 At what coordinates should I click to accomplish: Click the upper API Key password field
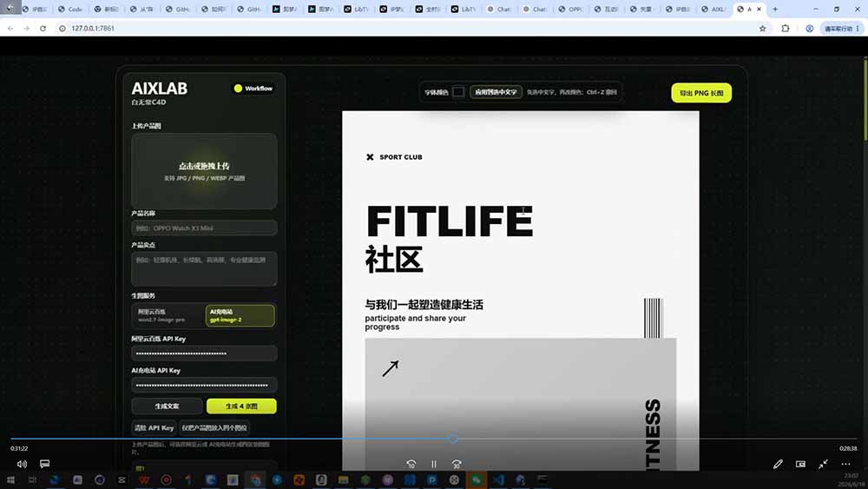(x=204, y=353)
